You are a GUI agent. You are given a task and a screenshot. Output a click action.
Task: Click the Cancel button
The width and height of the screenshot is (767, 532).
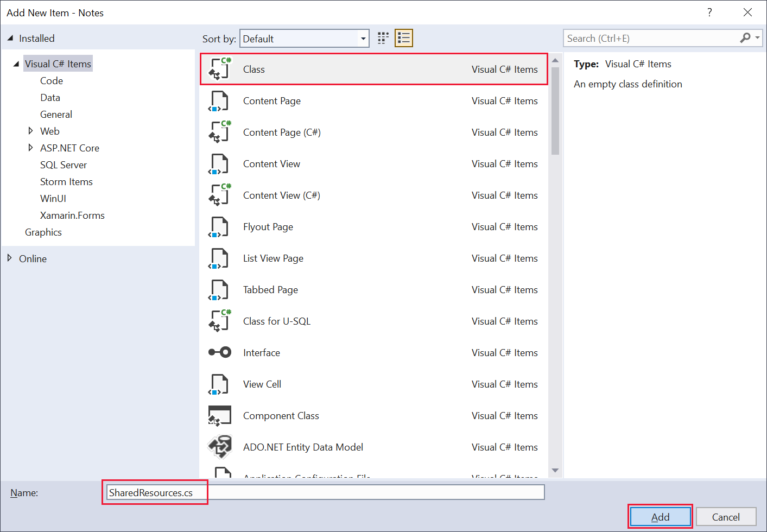pos(726,516)
